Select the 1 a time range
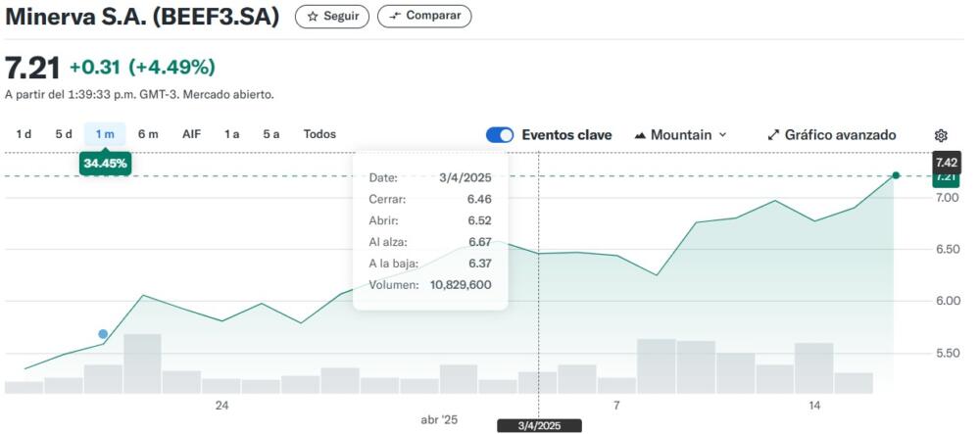The width and height of the screenshot is (980, 434). (232, 134)
